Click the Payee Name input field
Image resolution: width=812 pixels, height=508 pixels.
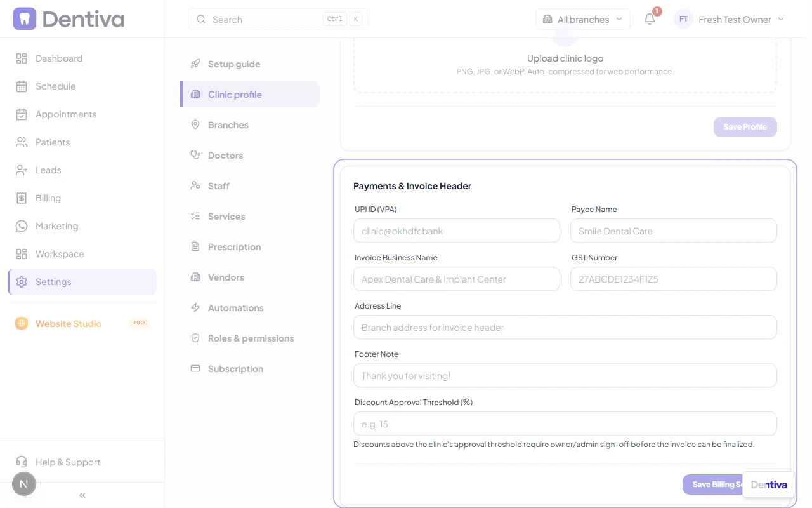point(674,231)
